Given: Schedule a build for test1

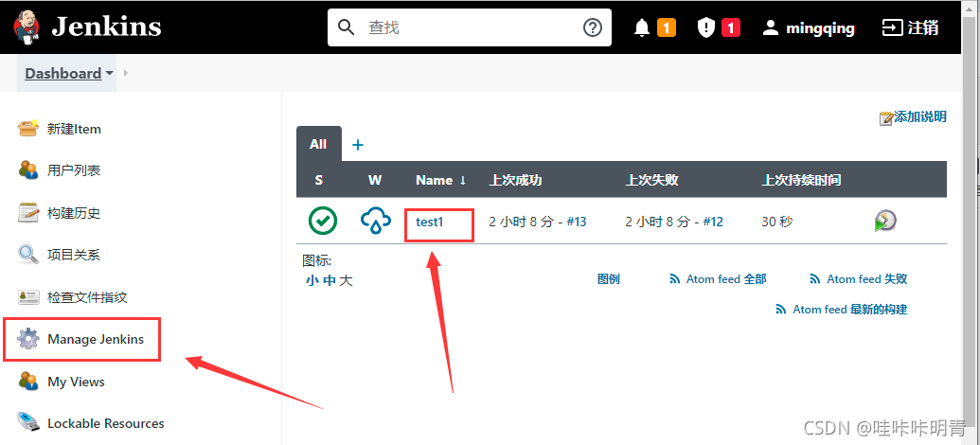Looking at the screenshot, I should point(885,221).
